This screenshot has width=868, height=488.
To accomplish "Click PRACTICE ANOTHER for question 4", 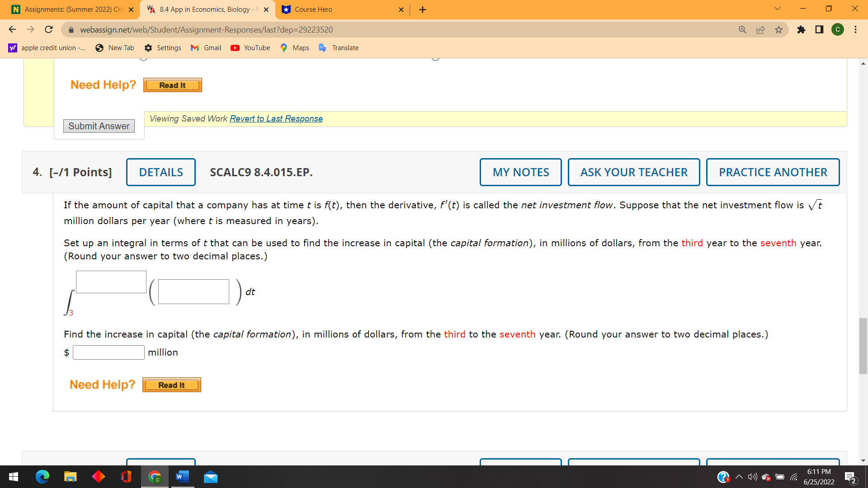I will (x=773, y=172).
